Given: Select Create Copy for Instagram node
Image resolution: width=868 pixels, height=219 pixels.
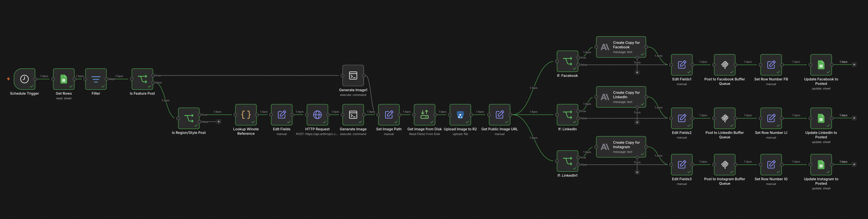Looking at the screenshot, I should click(x=621, y=147).
